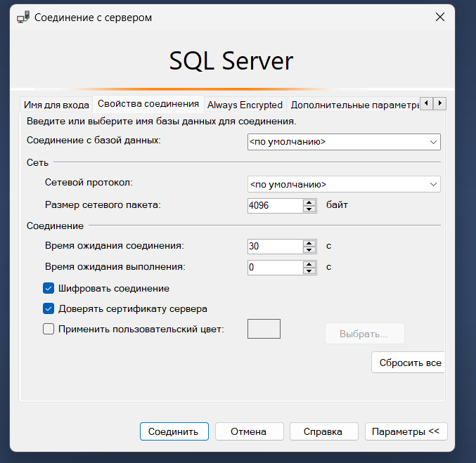
Task: Click the execution timeout field showing 0
Action: tap(275, 267)
